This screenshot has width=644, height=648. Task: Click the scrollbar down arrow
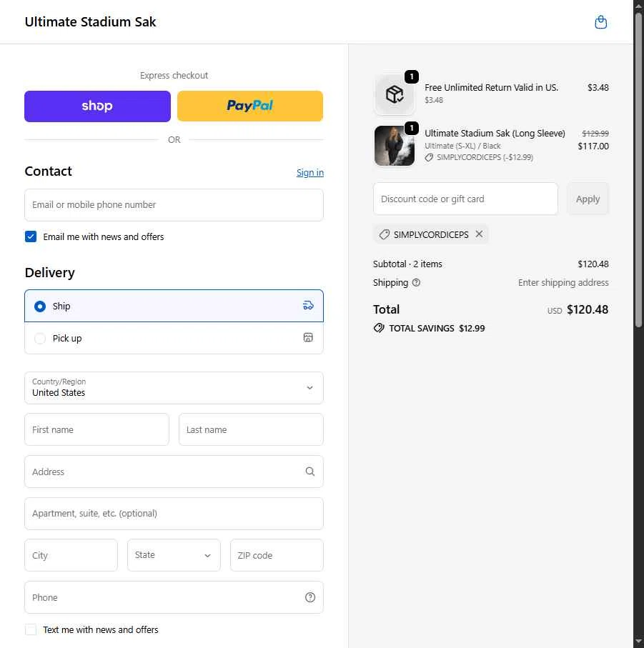(638, 642)
